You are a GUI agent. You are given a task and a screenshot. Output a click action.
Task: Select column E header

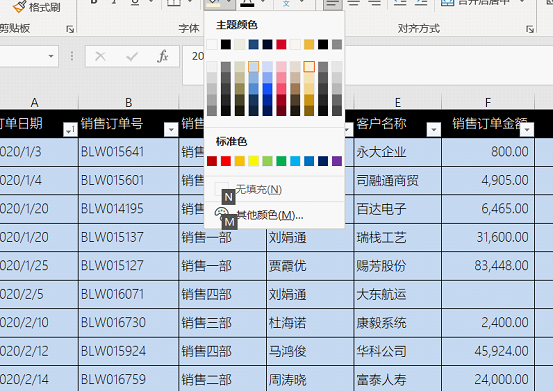click(398, 103)
